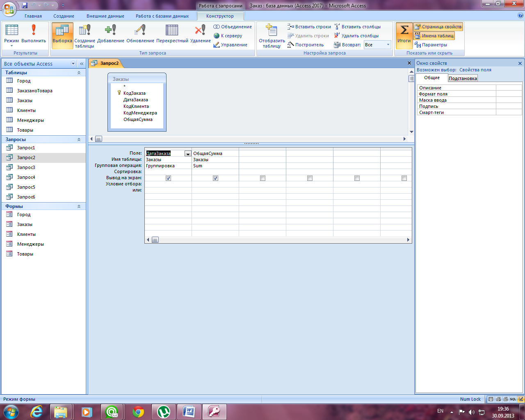This screenshot has width=525, height=420.
Task: Switch to Общие properties tab
Action: pyautogui.click(x=432, y=78)
